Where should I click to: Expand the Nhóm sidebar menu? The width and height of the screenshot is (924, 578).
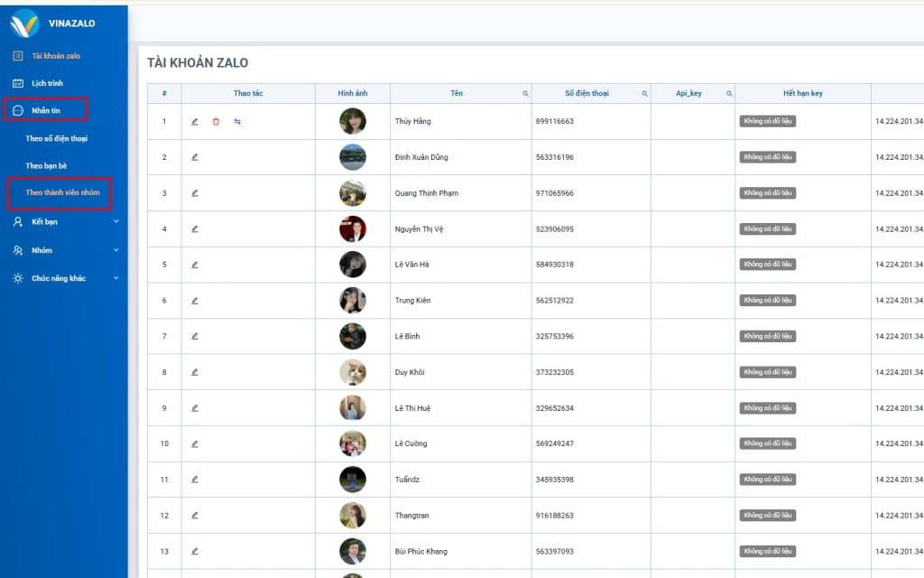coord(63,250)
